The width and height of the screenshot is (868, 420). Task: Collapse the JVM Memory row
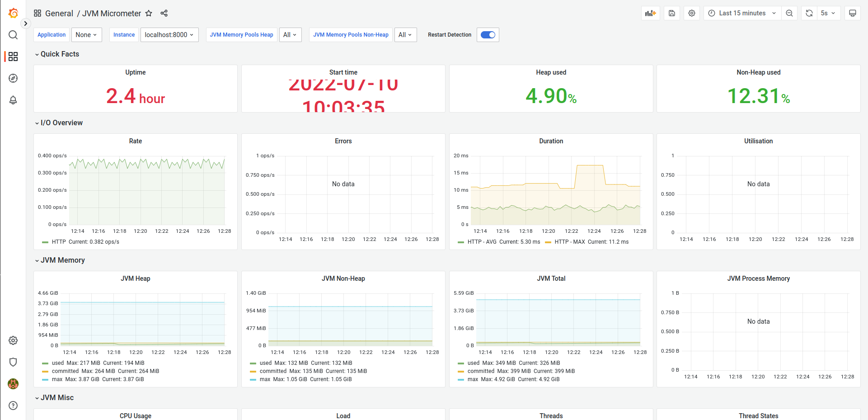click(60, 260)
